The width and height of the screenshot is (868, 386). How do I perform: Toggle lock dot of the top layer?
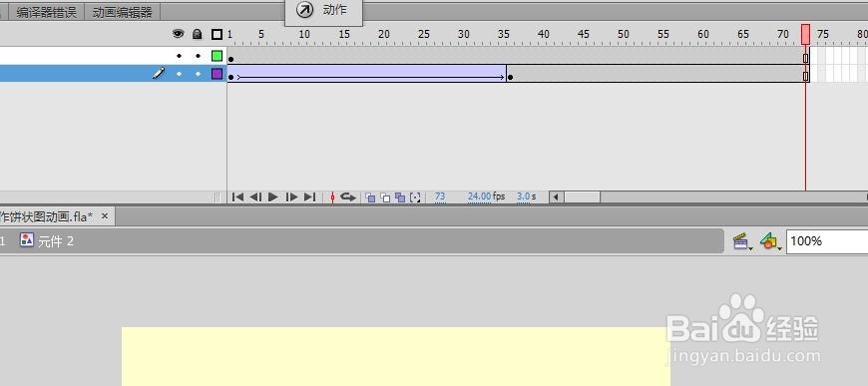[x=198, y=56]
